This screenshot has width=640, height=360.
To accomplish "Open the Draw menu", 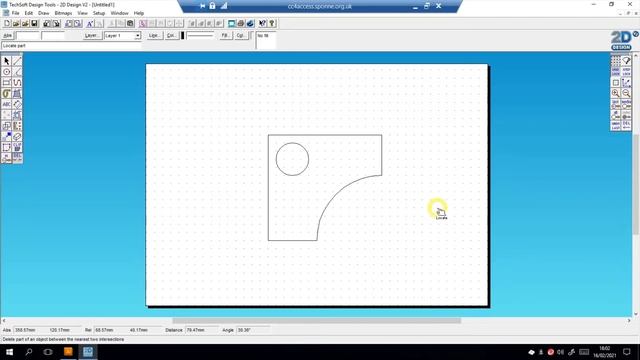I will (x=44, y=13).
